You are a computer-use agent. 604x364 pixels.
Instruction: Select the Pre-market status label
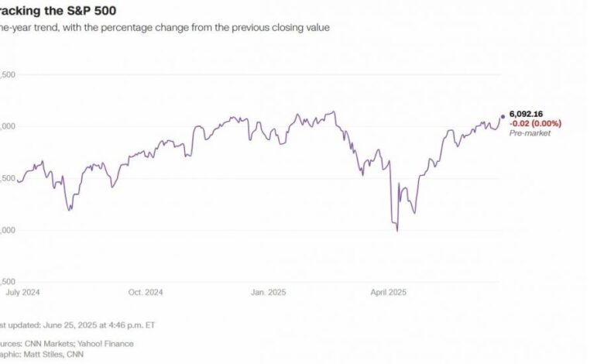click(527, 133)
